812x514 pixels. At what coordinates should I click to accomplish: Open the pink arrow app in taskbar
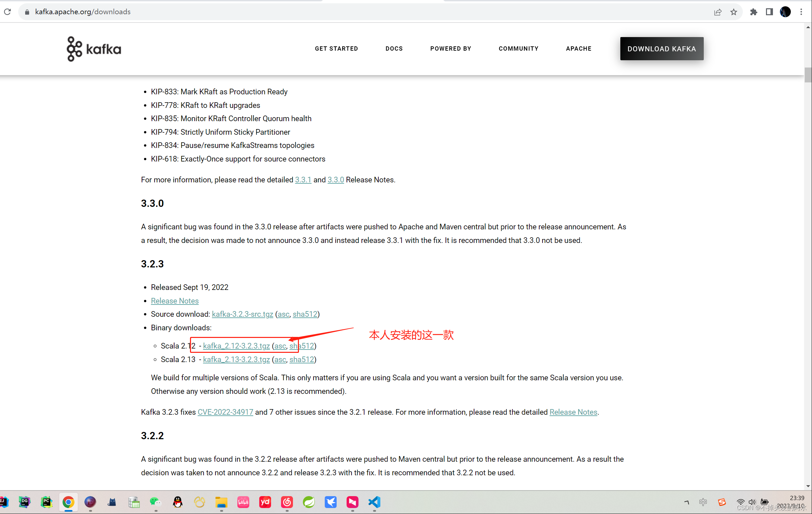pyautogui.click(x=353, y=502)
